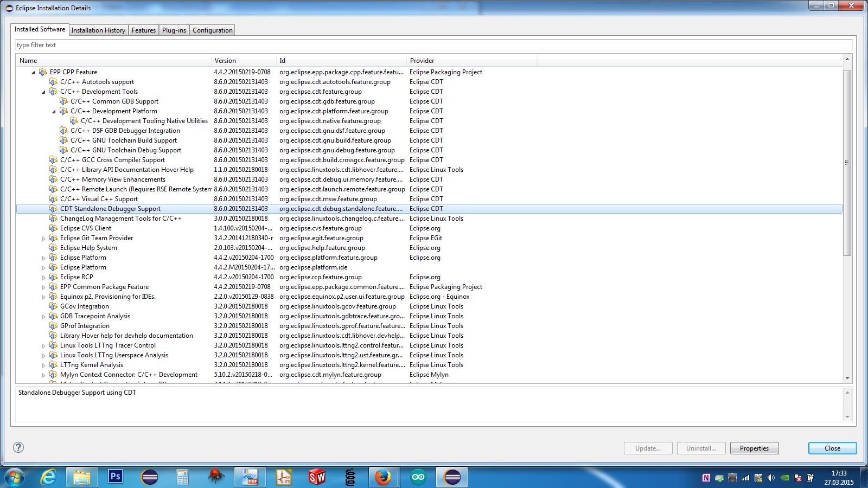Open the Installation History tab
This screenshot has height=488, width=868.
[98, 30]
